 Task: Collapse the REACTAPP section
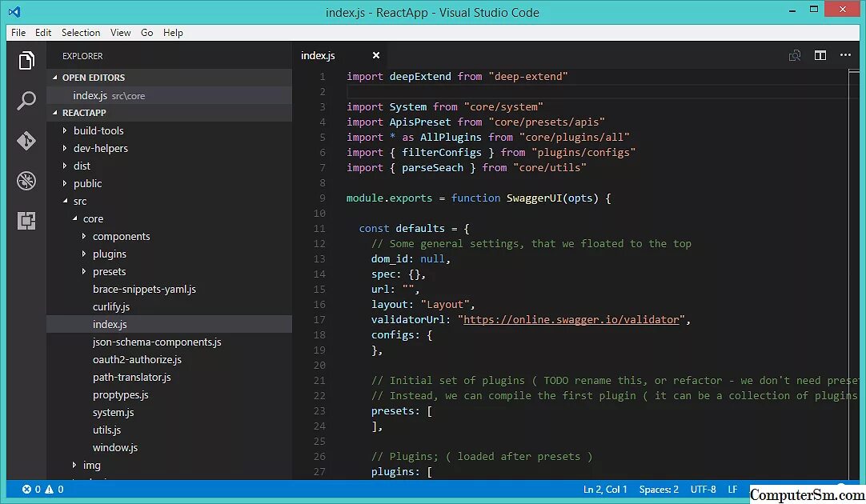coord(54,113)
